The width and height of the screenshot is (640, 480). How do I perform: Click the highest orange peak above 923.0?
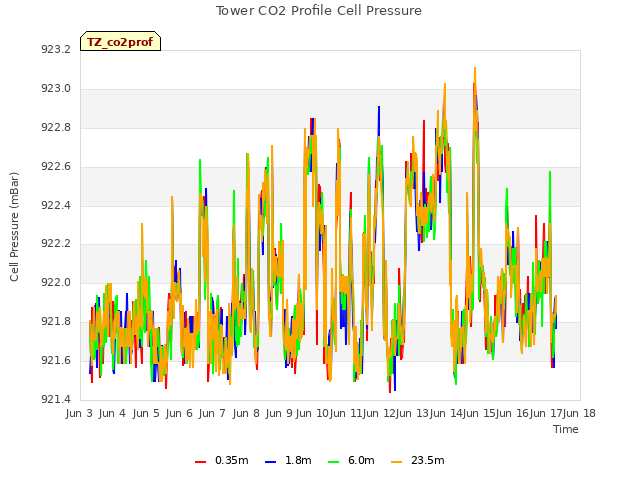[x=475, y=69]
